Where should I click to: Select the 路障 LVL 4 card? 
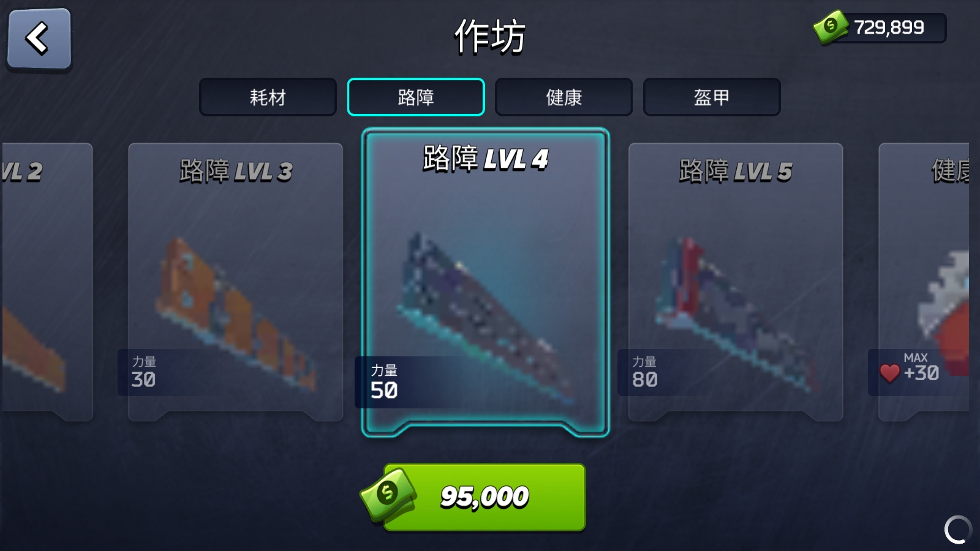tap(485, 282)
